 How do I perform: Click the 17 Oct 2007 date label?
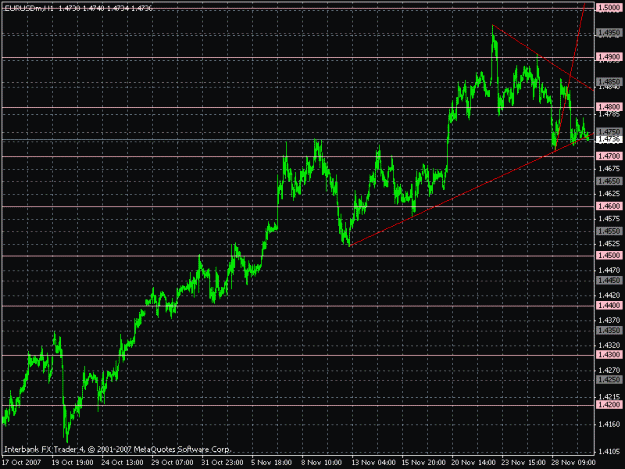pyautogui.click(x=22, y=463)
